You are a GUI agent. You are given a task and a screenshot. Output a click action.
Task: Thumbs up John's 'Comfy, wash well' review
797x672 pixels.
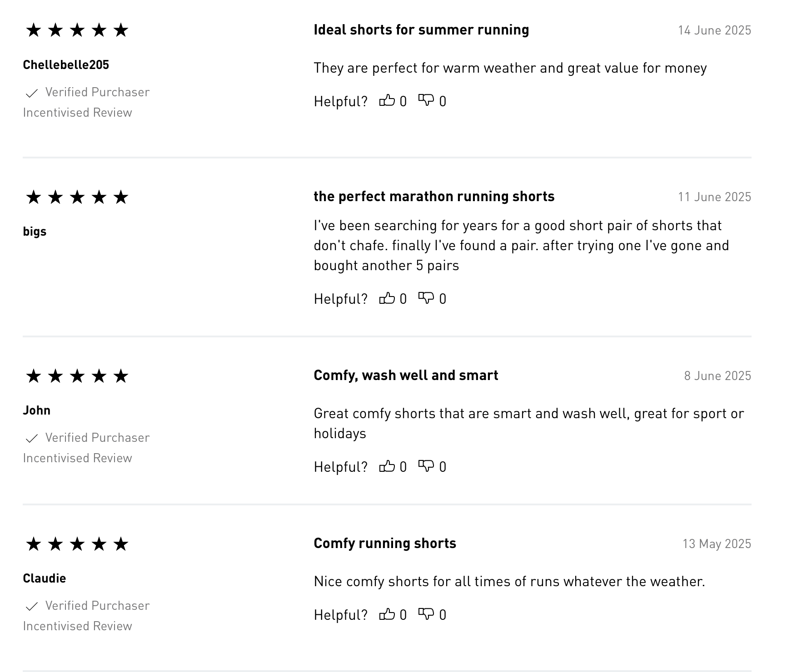387,466
